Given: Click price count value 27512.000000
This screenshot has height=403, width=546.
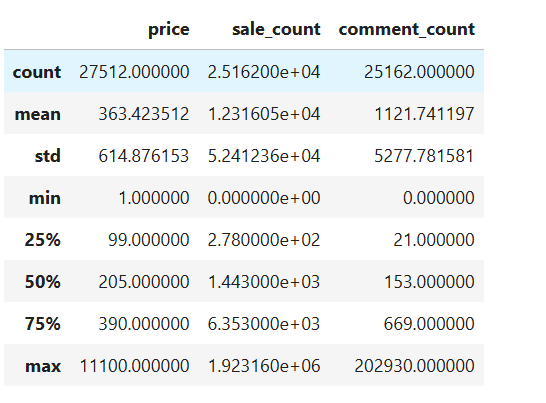Looking at the screenshot, I should click(134, 72).
